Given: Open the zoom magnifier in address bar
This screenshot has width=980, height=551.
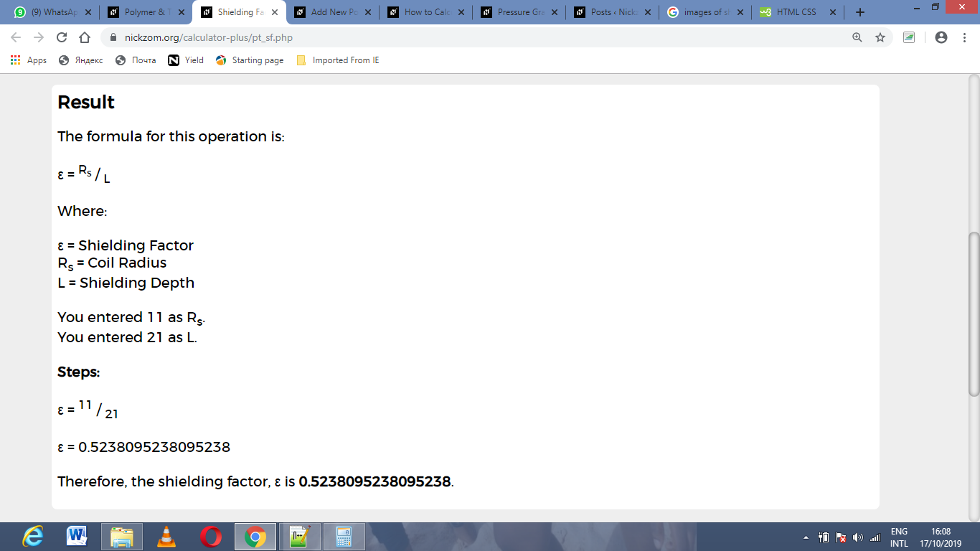Looking at the screenshot, I should pyautogui.click(x=857, y=37).
